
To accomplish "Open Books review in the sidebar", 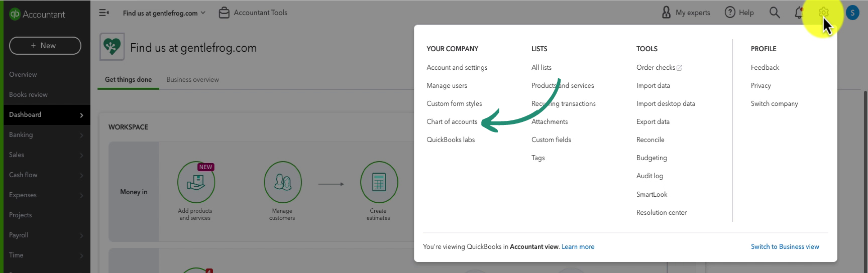I will point(28,94).
